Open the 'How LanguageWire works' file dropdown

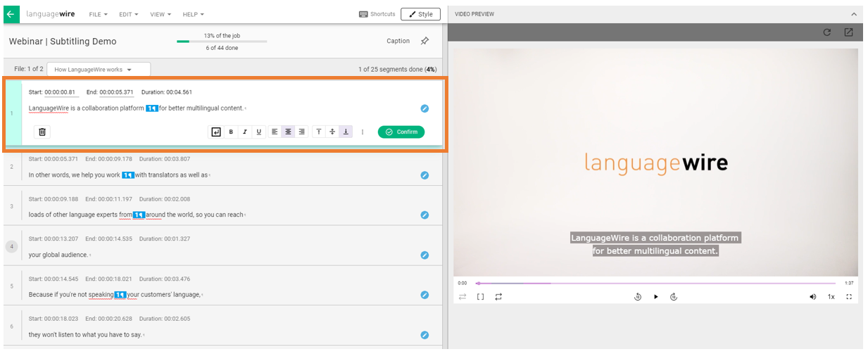[98, 70]
